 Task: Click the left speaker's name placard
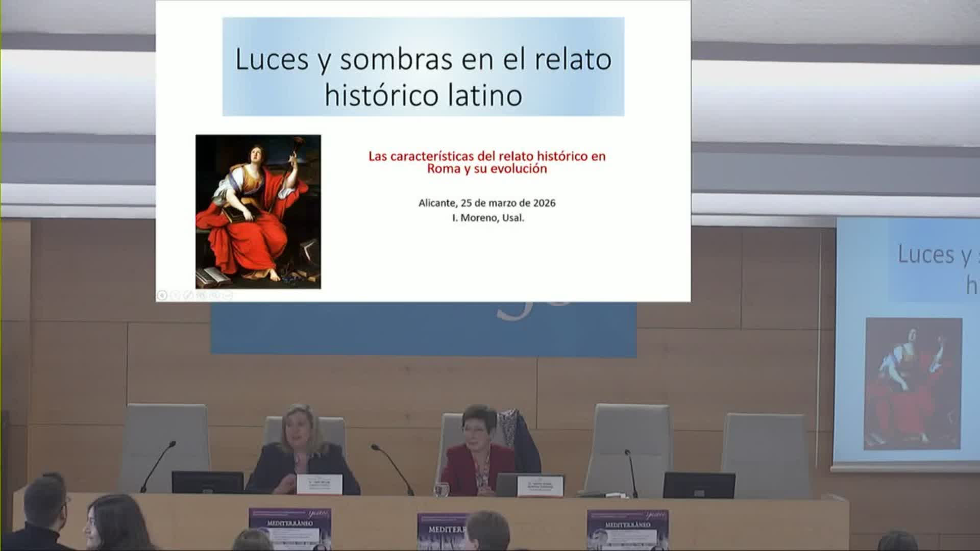320,484
